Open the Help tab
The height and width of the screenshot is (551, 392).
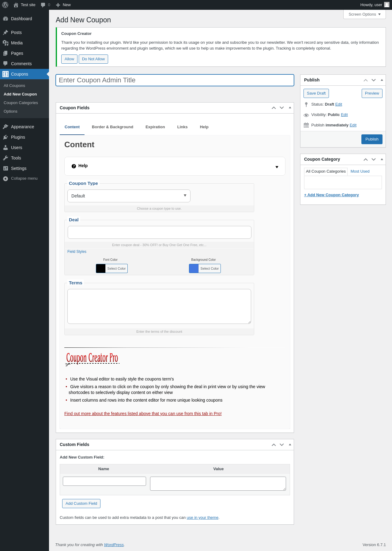(x=204, y=127)
